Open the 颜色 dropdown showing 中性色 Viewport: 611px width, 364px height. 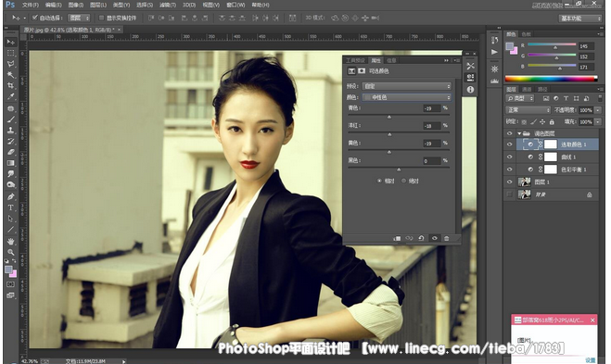(x=406, y=97)
